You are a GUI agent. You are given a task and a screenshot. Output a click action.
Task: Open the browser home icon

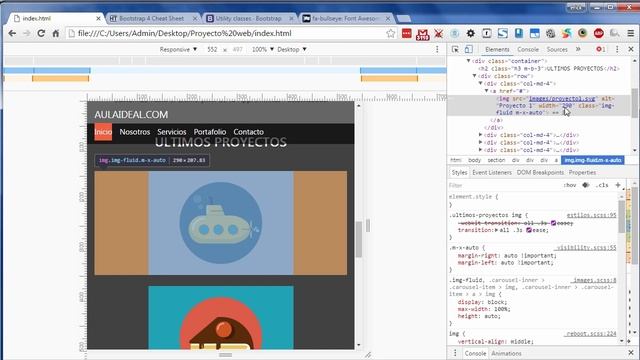56,33
